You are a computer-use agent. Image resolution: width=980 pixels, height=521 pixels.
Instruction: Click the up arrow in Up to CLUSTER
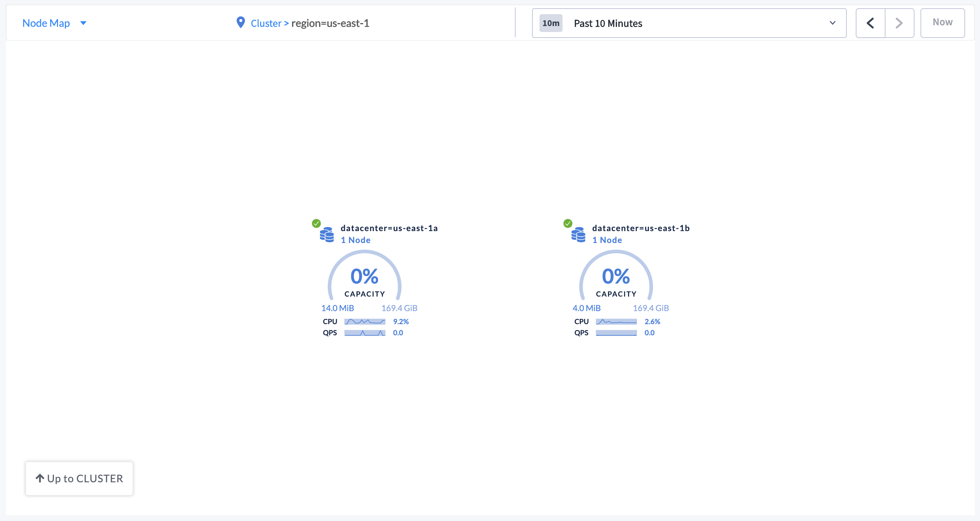[x=40, y=478]
